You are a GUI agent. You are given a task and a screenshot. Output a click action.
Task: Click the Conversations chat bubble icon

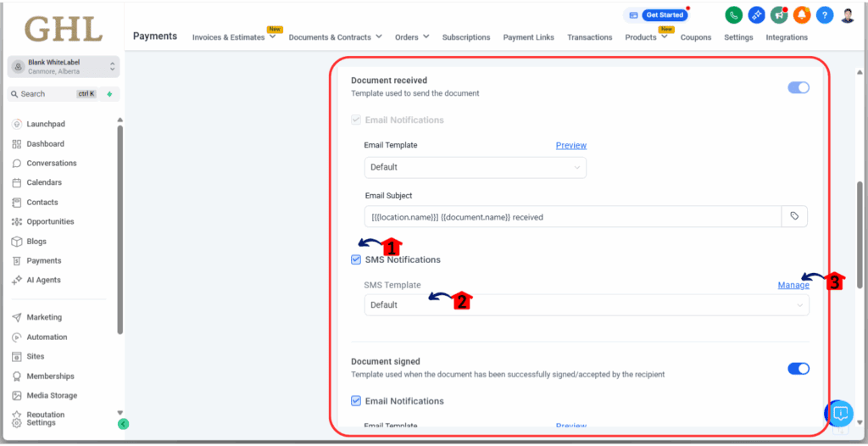click(17, 164)
